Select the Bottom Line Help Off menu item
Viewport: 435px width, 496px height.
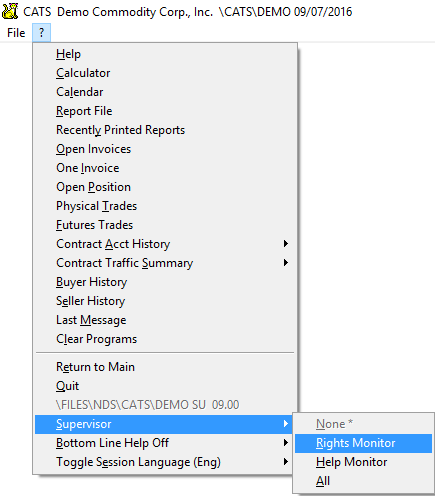coord(163,443)
